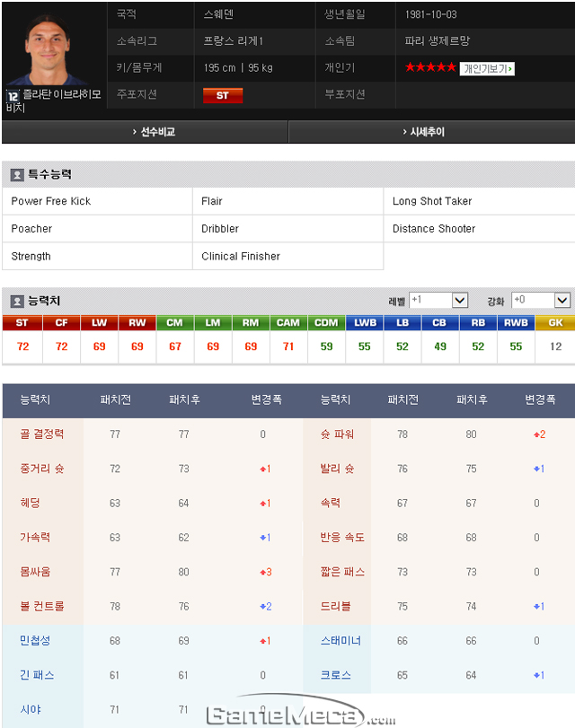Click the Strength trait cell

[x=97, y=256]
